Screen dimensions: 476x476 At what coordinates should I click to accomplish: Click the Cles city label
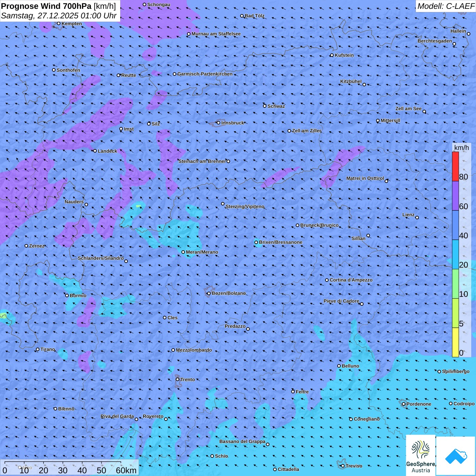tap(172, 318)
